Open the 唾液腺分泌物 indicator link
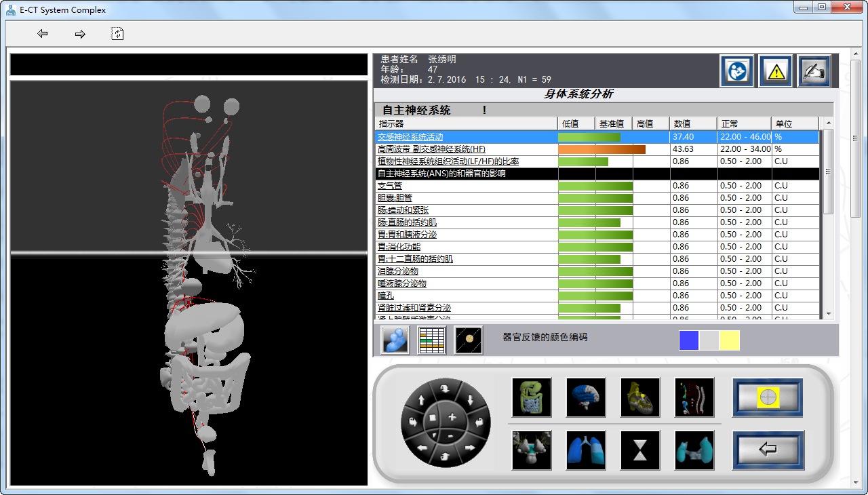Screen dimensions: 868x495 tap(402, 283)
